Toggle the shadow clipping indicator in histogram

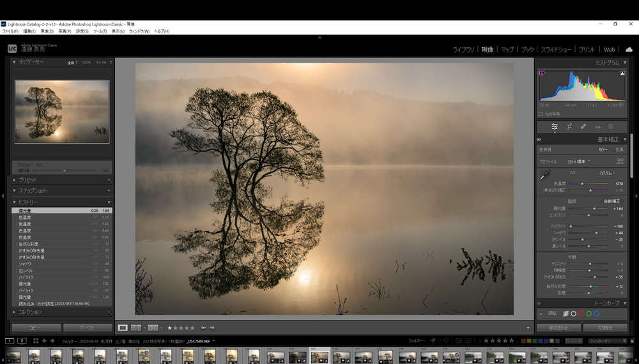coord(542,73)
